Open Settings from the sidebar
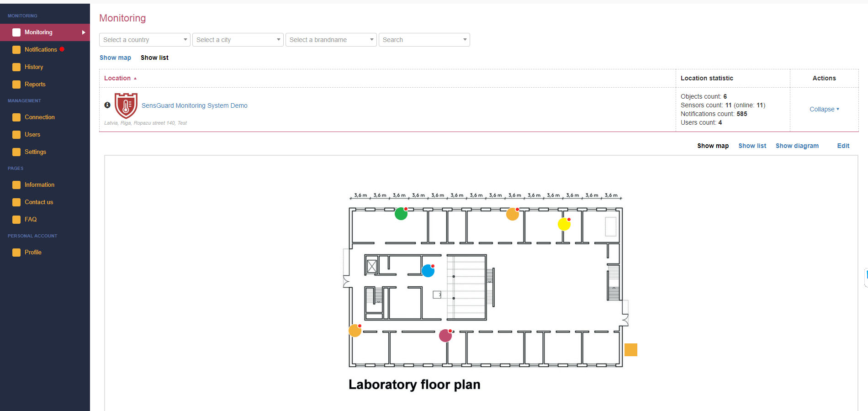 (16, 152)
